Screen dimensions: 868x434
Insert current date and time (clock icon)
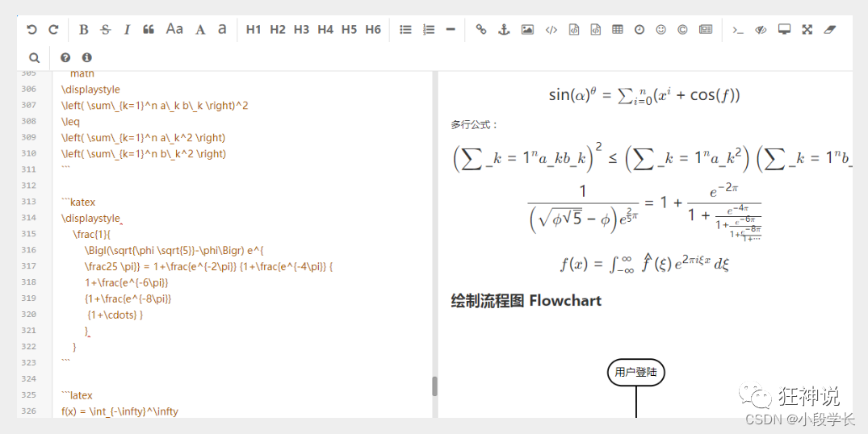639,30
